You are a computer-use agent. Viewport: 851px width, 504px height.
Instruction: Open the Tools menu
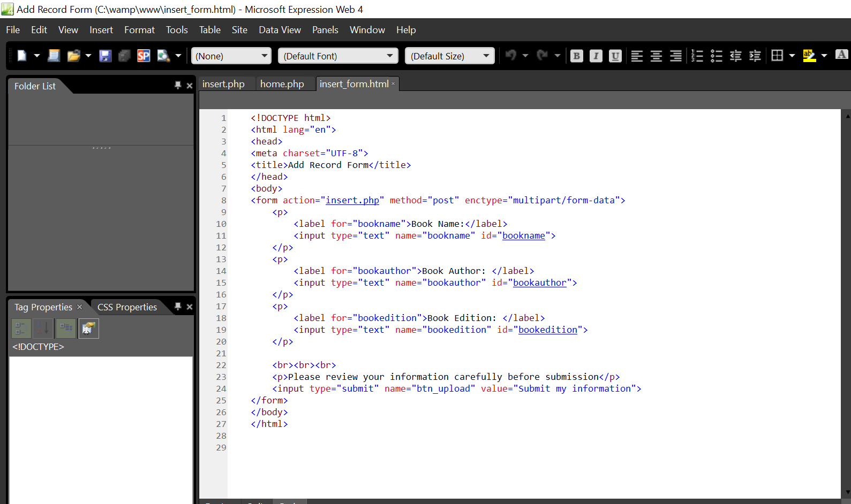click(x=177, y=30)
